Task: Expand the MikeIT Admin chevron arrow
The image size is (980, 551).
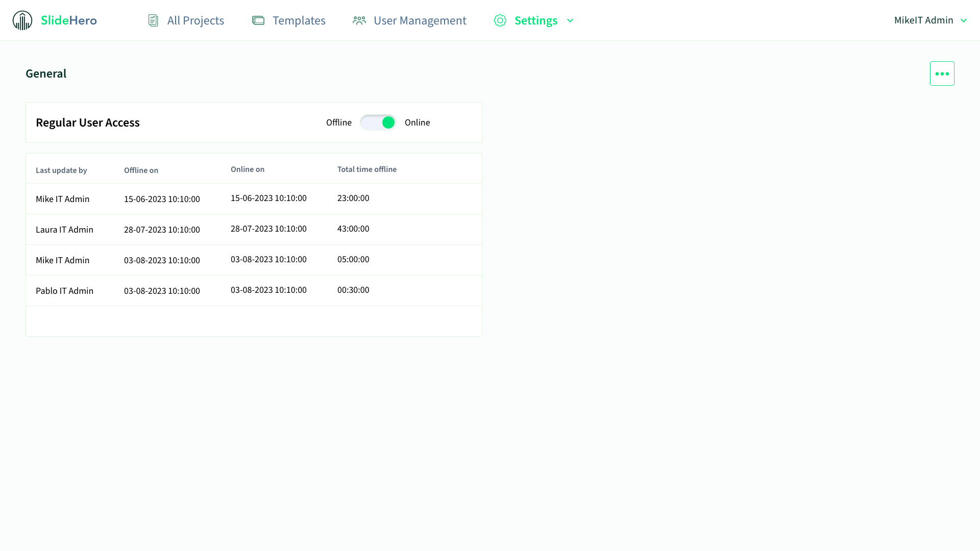Action: tap(964, 20)
